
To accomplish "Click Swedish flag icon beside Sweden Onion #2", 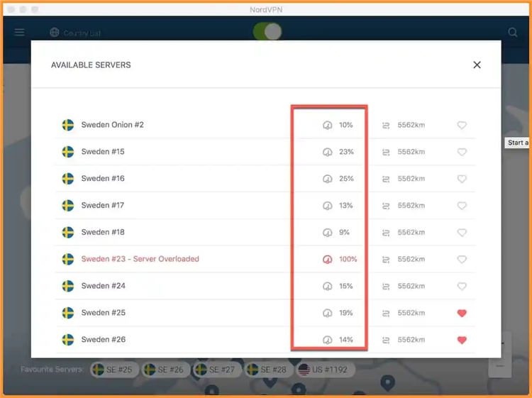I will [x=68, y=125].
